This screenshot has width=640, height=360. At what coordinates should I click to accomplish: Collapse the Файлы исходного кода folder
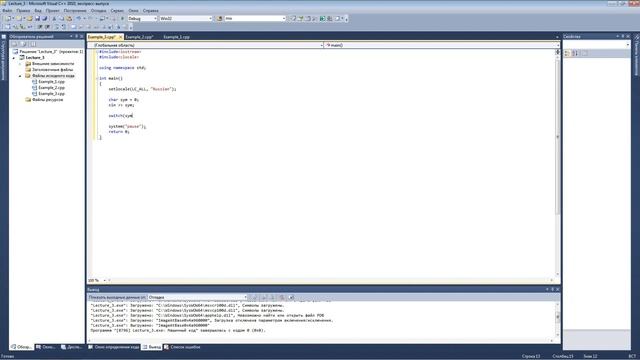tap(20, 76)
